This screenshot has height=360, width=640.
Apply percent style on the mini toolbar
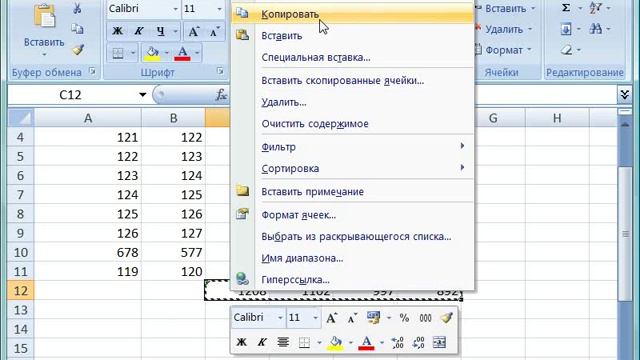click(404, 318)
